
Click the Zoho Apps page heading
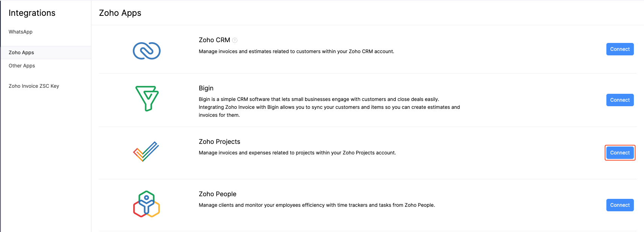(x=120, y=13)
